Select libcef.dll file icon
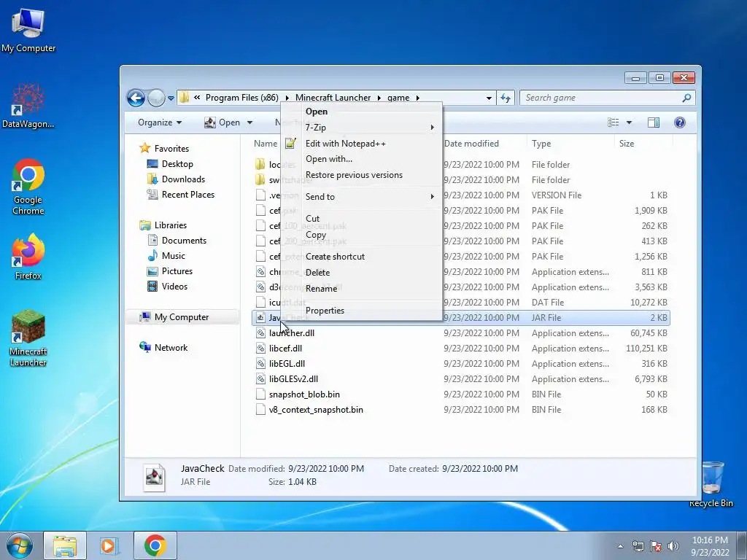The width and height of the screenshot is (747, 560). pyautogui.click(x=260, y=349)
